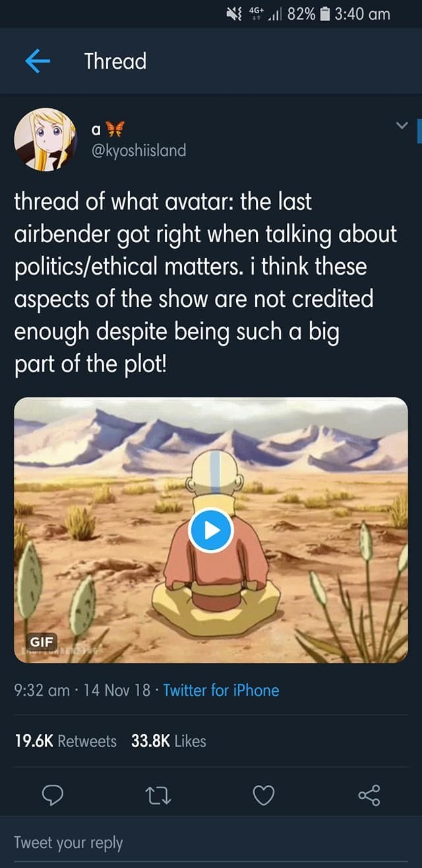The image size is (422, 868).
Task: Open the @kyoshiisland handle
Action: (138, 150)
